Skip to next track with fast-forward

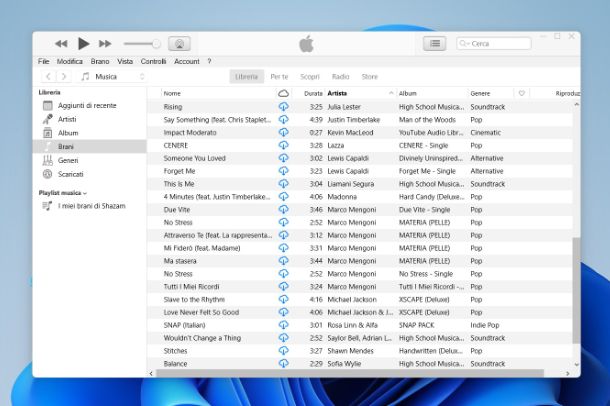tap(105, 44)
